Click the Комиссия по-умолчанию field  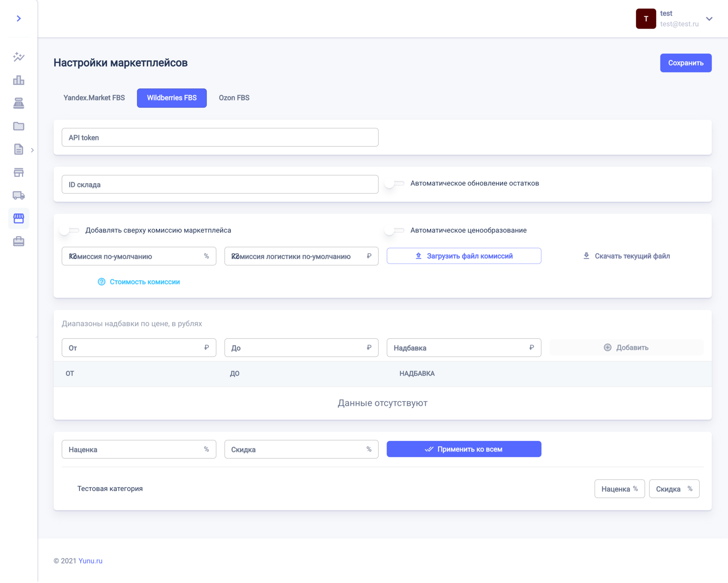click(139, 256)
